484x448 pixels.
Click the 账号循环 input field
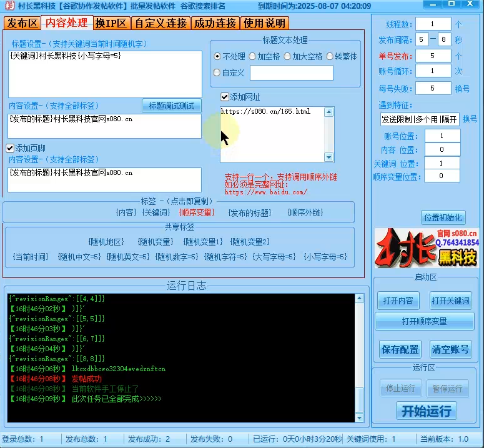point(433,71)
